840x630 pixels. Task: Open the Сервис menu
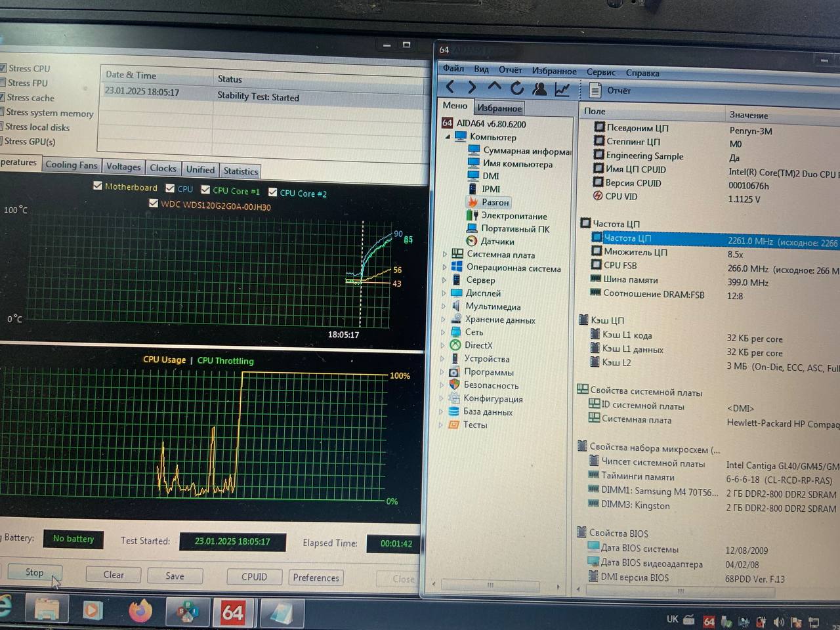pyautogui.click(x=601, y=72)
